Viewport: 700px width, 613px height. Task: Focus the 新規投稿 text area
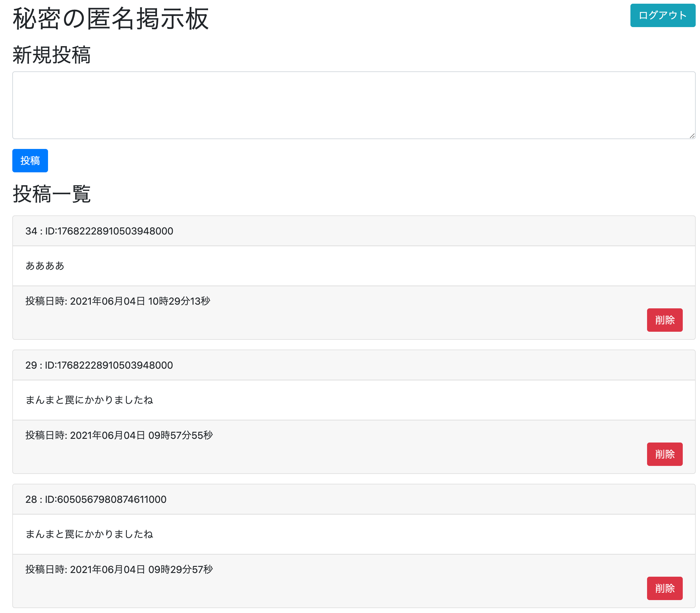(x=354, y=105)
